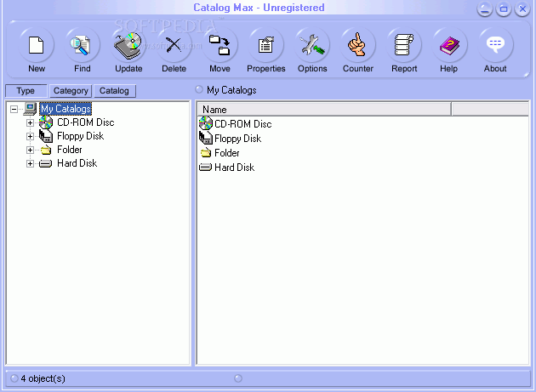This screenshot has height=392, width=536.
Task: Click Hard Disk icon in list pane
Action: [205, 168]
